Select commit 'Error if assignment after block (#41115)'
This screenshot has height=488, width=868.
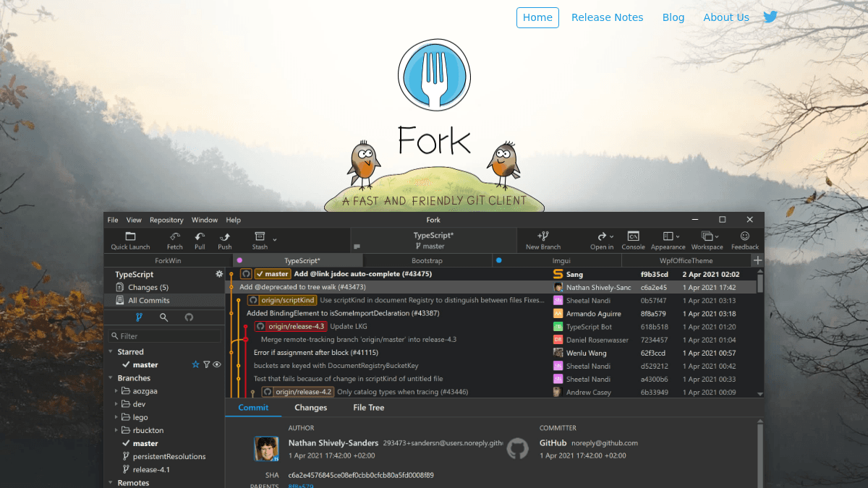pyautogui.click(x=315, y=352)
